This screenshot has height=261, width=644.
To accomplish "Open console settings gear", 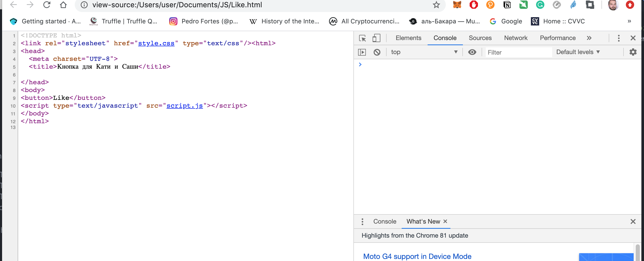I will [633, 52].
